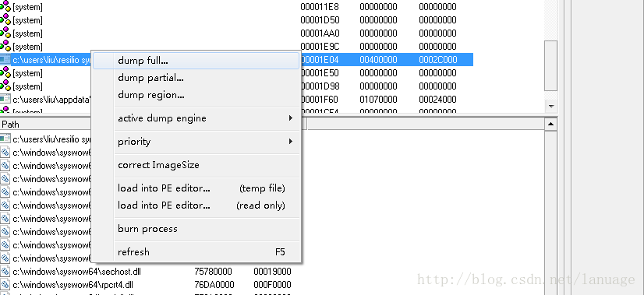Run 'correct ImageSize' from the menu
Viewport: 644px width, 295px height.
click(x=196, y=165)
